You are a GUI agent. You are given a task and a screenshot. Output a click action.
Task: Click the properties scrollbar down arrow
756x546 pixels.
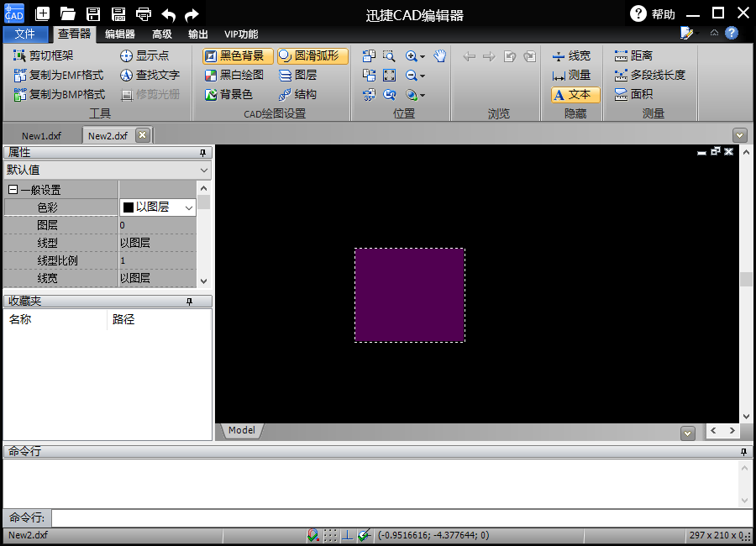pos(203,281)
